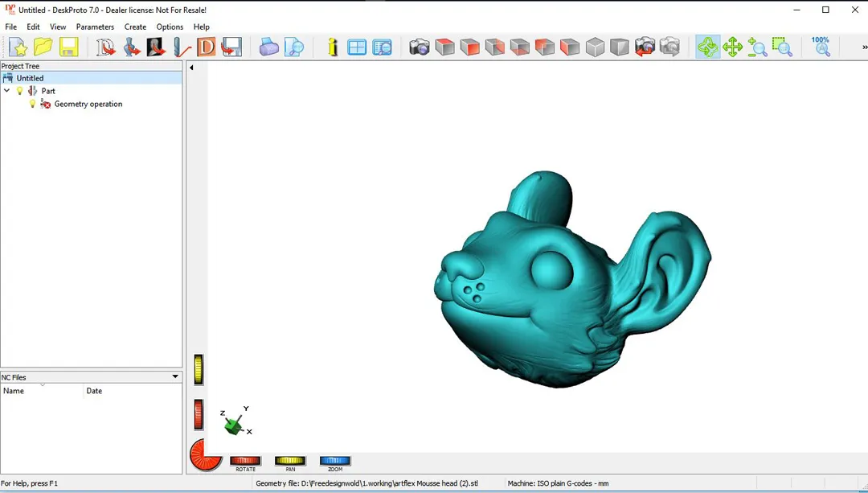
Task: Select cube view with red bottom face
Action: click(x=520, y=47)
